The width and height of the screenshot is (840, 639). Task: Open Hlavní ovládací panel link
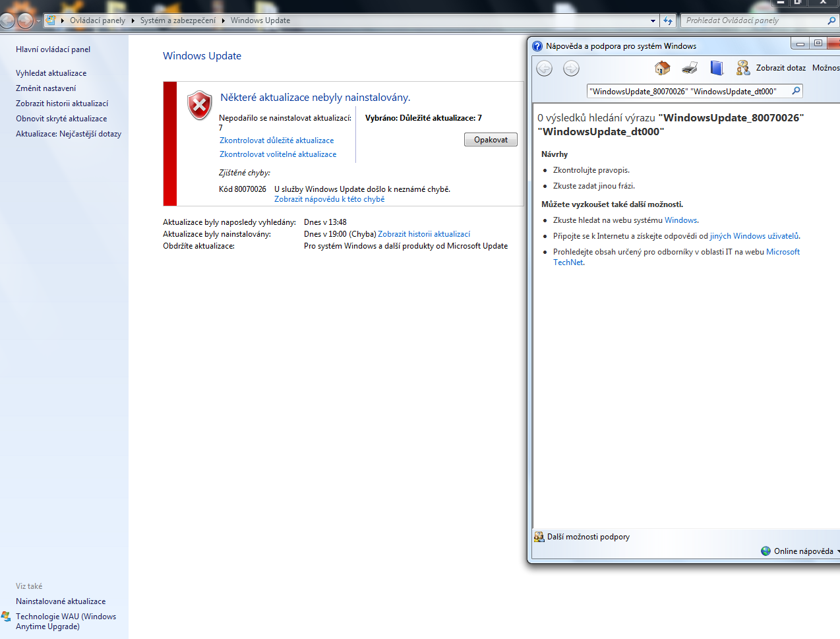point(53,49)
